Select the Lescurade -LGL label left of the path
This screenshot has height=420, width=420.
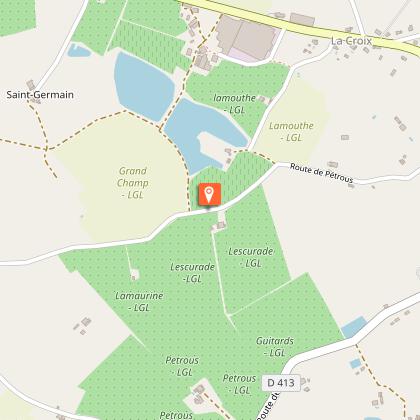(x=192, y=272)
